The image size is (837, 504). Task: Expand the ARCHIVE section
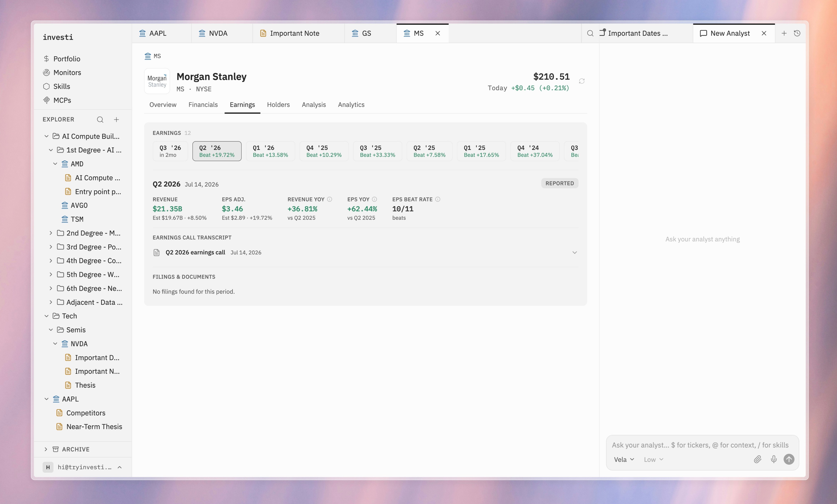pyautogui.click(x=46, y=449)
